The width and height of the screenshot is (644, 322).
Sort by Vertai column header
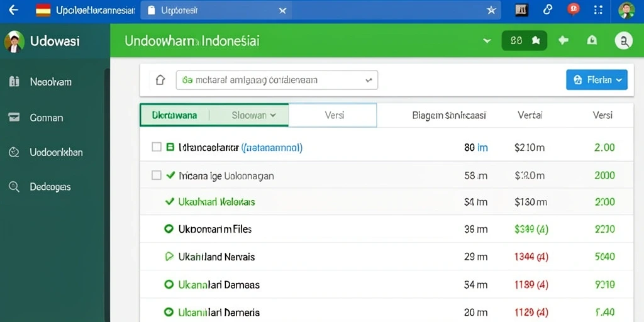pos(530,116)
